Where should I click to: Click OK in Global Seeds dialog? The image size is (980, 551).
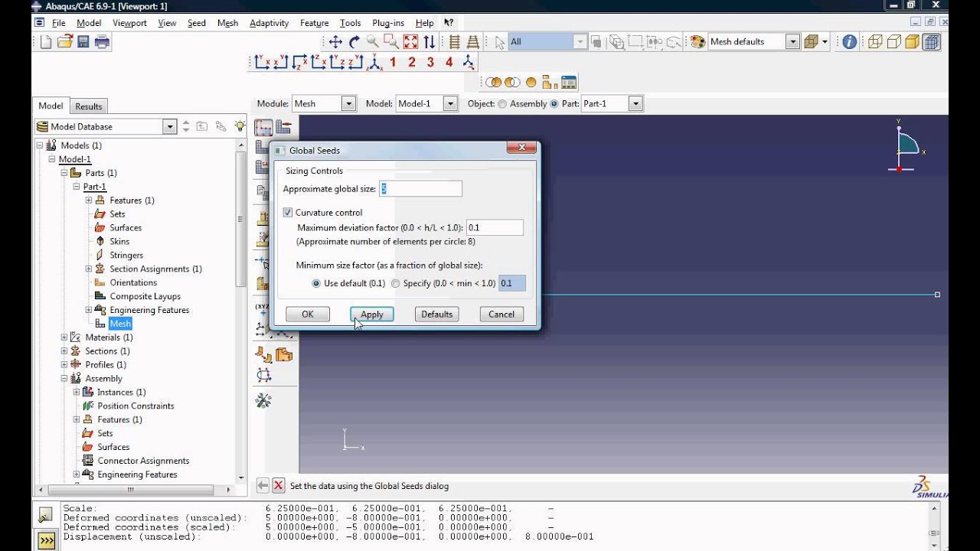point(308,315)
